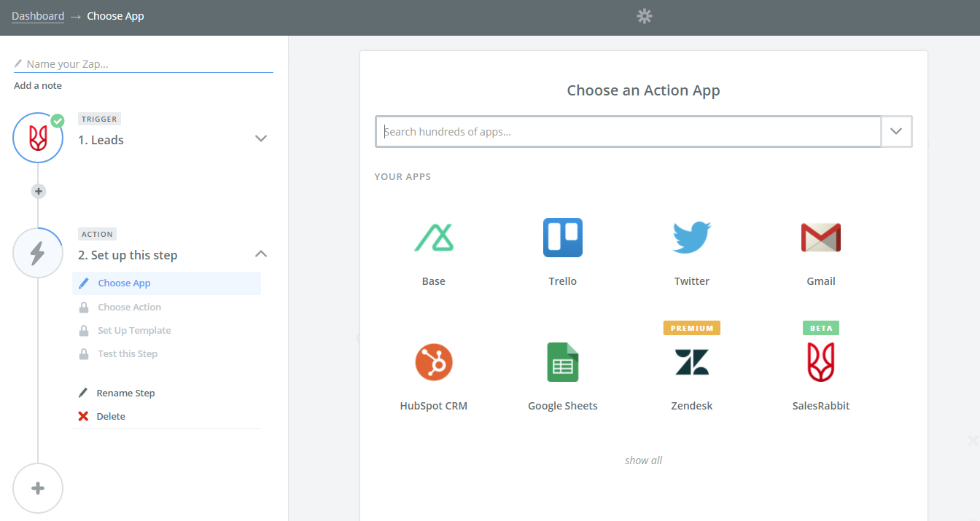980x521 pixels.
Task: Open the SalesRabbit trigger step circle
Action: (x=38, y=138)
